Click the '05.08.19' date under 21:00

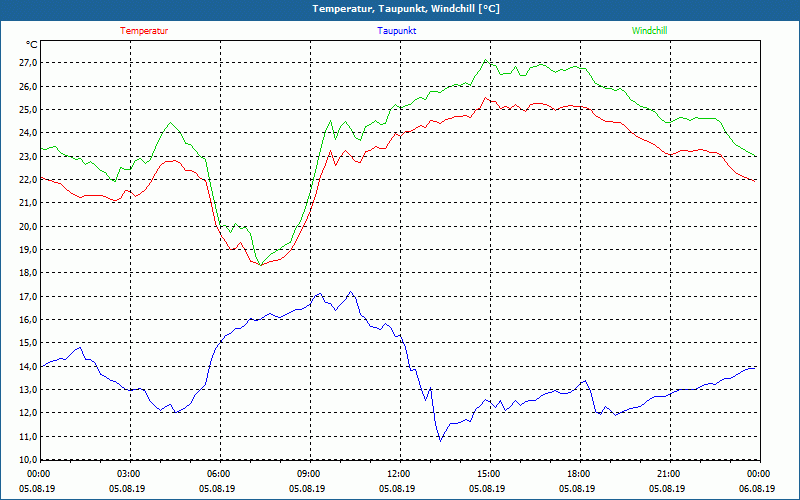(667, 488)
